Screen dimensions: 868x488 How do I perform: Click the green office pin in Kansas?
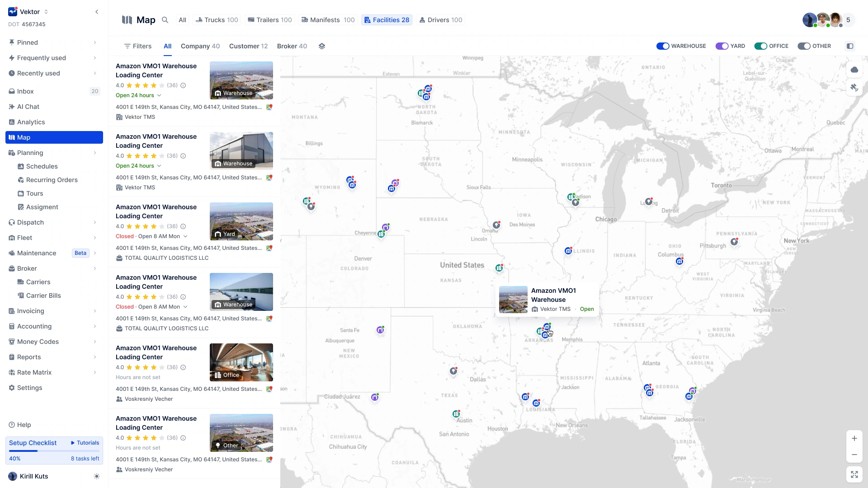[x=499, y=268]
